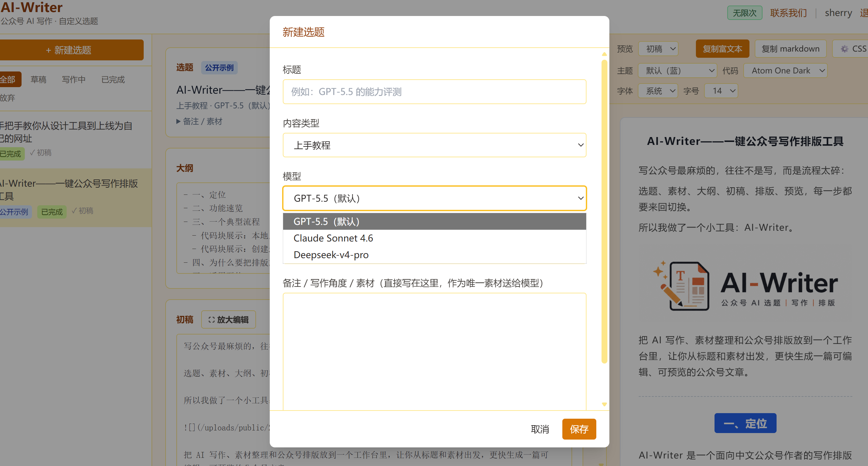Open the 字号 dropdown showing 14
The width and height of the screenshot is (868, 466).
721,91
